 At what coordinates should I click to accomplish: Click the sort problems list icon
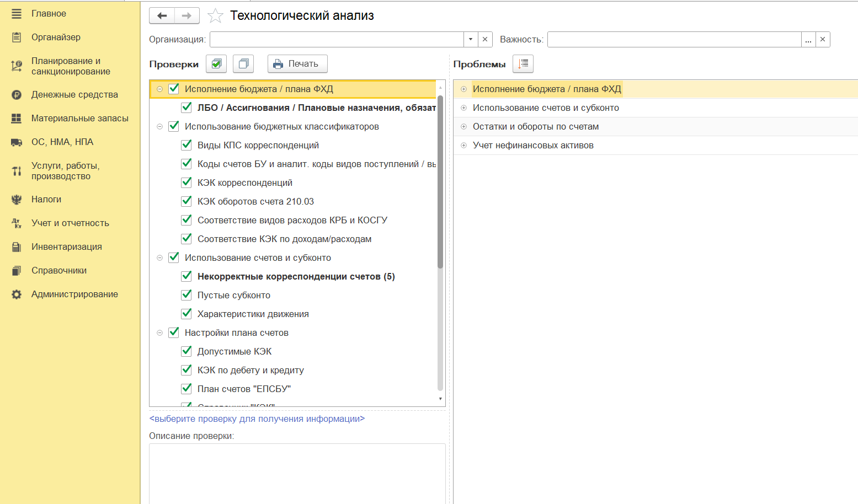pyautogui.click(x=523, y=64)
